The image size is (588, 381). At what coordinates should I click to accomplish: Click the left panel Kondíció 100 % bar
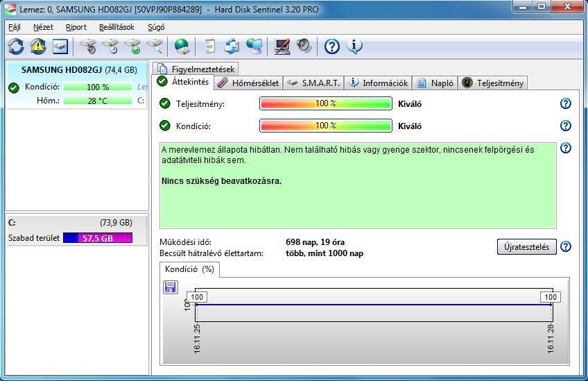pos(98,87)
